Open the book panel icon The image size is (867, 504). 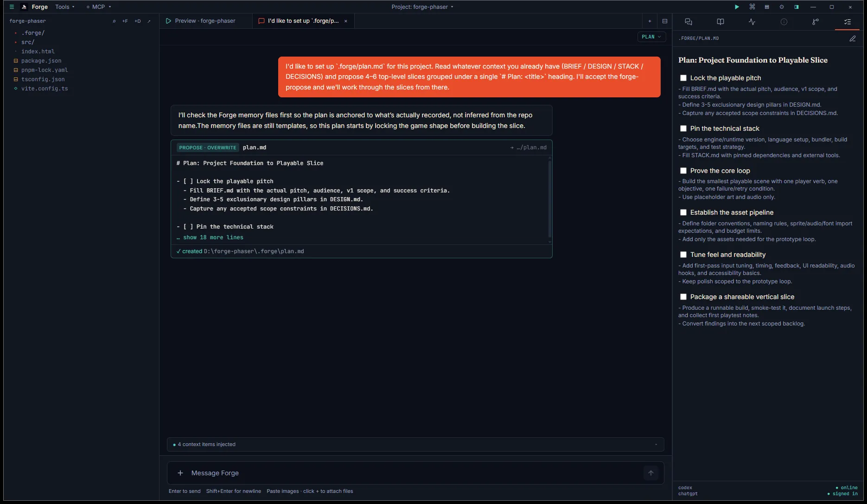pyautogui.click(x=720, y=22)
